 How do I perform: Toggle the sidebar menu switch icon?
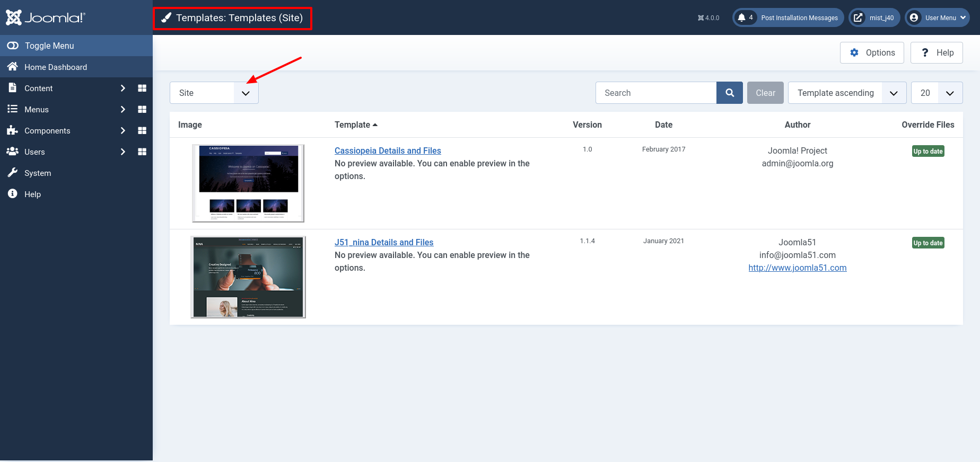tap(13, 46)
